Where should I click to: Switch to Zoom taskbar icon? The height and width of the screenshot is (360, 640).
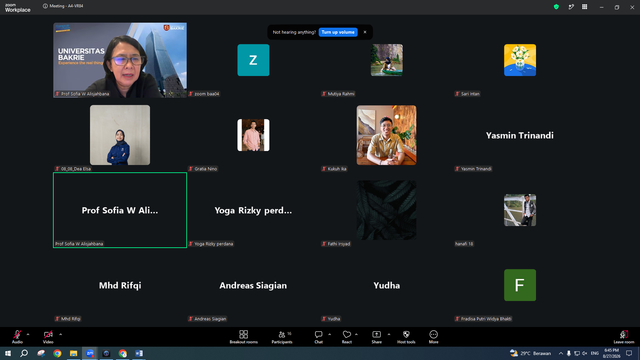[90, 353]
